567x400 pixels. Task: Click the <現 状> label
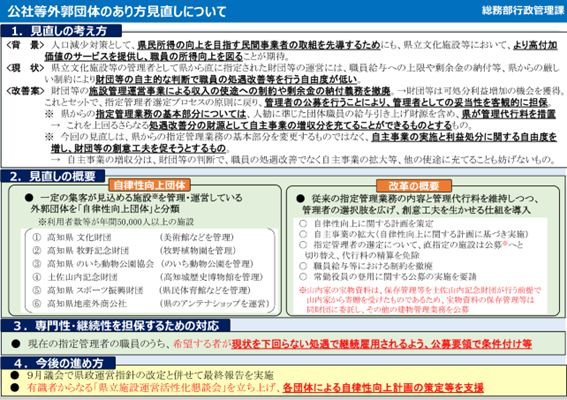tap(25, 68)
